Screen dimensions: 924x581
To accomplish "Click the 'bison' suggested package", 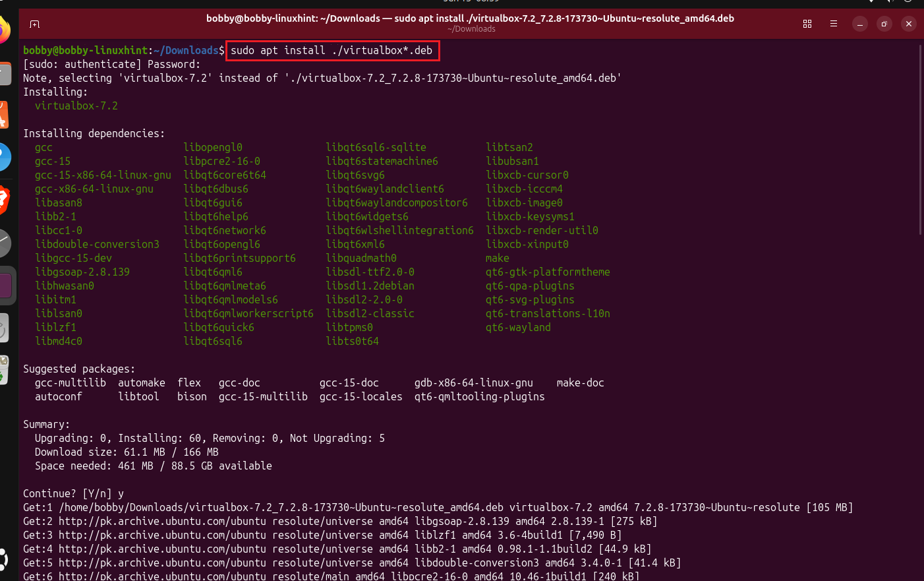I will tap(192, 396).
